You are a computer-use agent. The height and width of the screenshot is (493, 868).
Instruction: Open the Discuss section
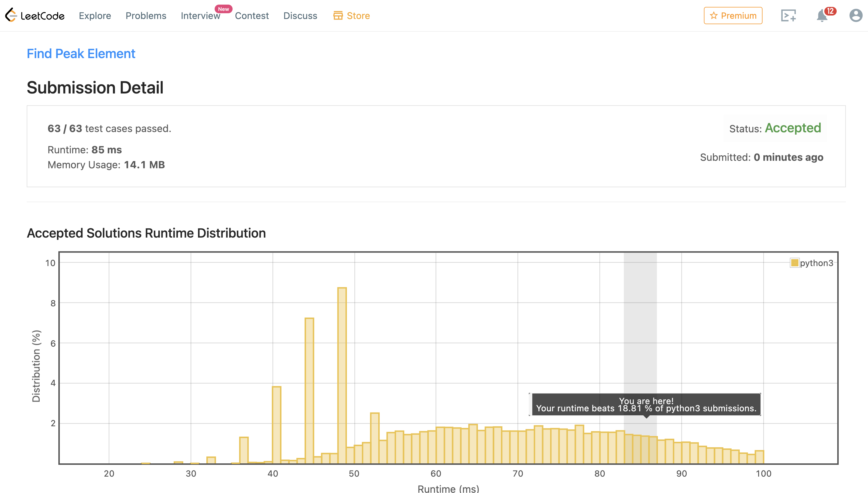300,16
